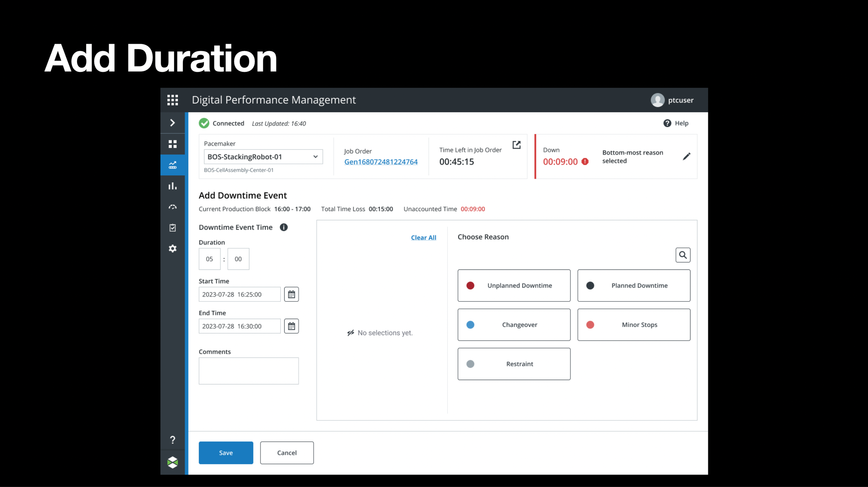Select the Changeover reason
868x487 pixels.
pos(514,325)
